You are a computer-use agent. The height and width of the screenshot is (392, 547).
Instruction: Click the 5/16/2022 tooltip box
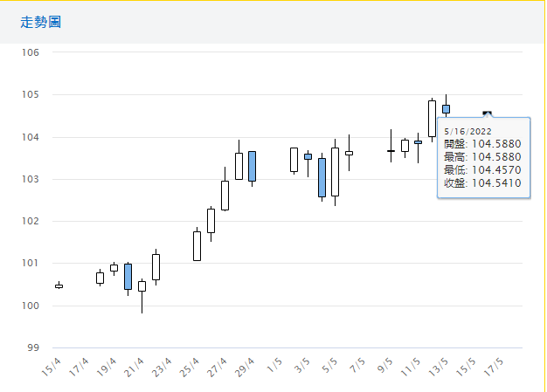(x=483, y=157)
